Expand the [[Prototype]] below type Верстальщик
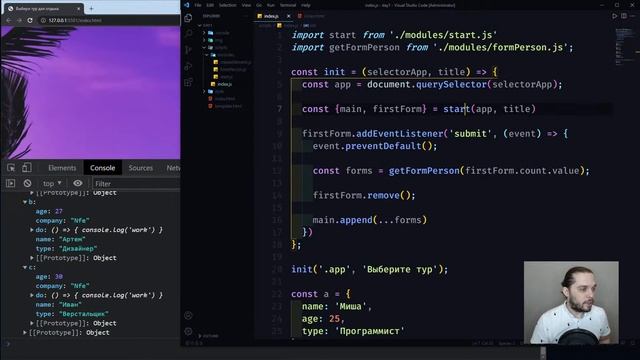 (32, 323)
